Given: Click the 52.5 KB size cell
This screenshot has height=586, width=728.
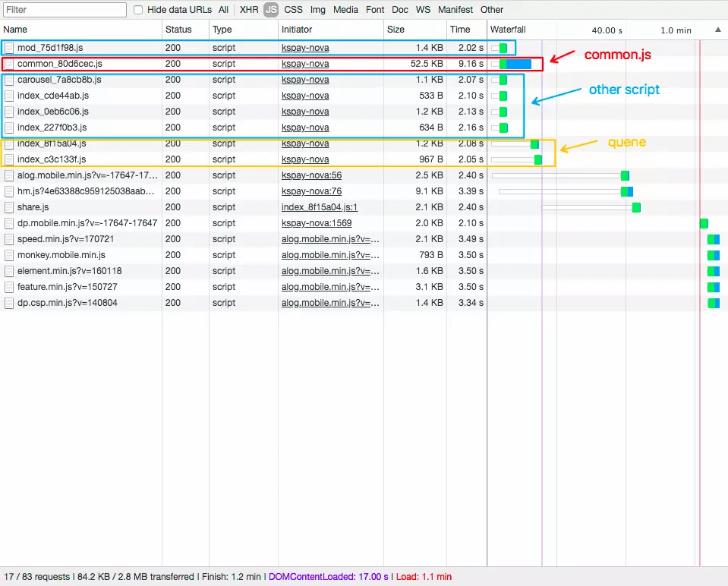Looking at the screenshot, I should tap(427, 64).
